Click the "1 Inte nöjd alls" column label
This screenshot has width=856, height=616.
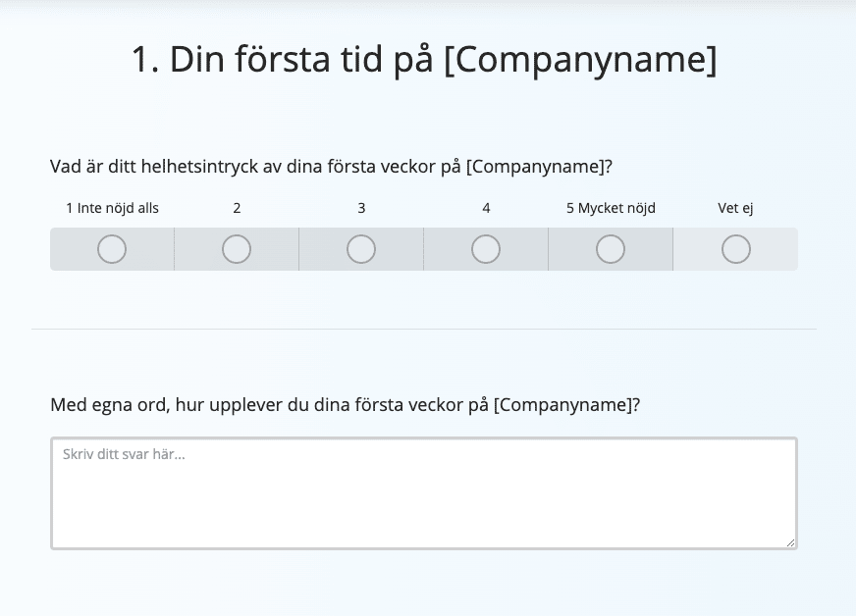pos(111,208)
